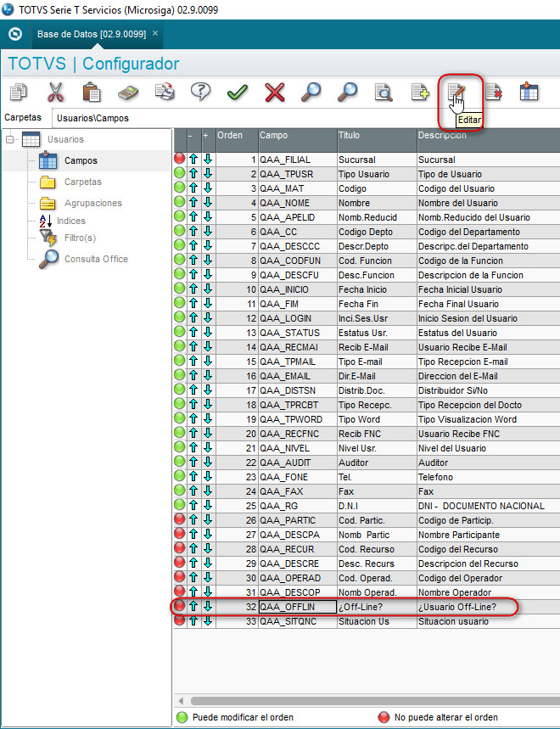Move QAA_MAT row up with arrow
The height and width of the screenshot is (729, 560).
(x=193, y=188)
